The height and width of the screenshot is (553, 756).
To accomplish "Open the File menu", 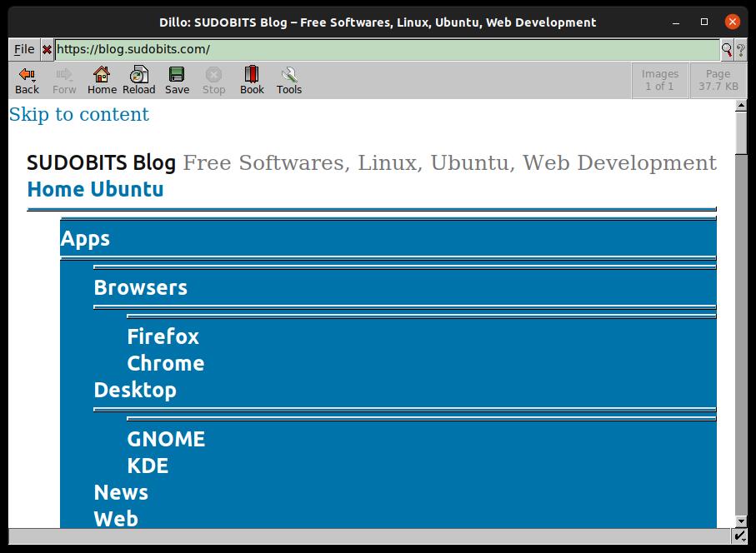I will click(x=23, y=49).
